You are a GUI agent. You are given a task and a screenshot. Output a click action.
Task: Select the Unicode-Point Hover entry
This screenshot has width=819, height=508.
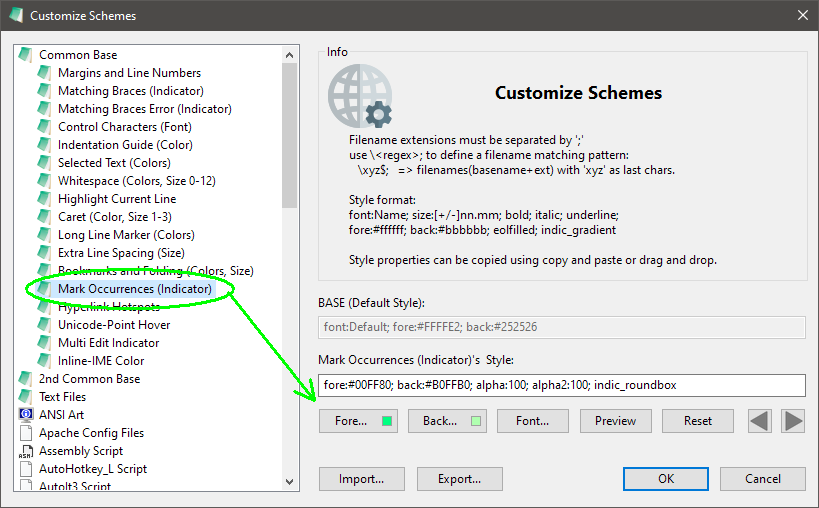pyautogui.click(x=114, y=325)
